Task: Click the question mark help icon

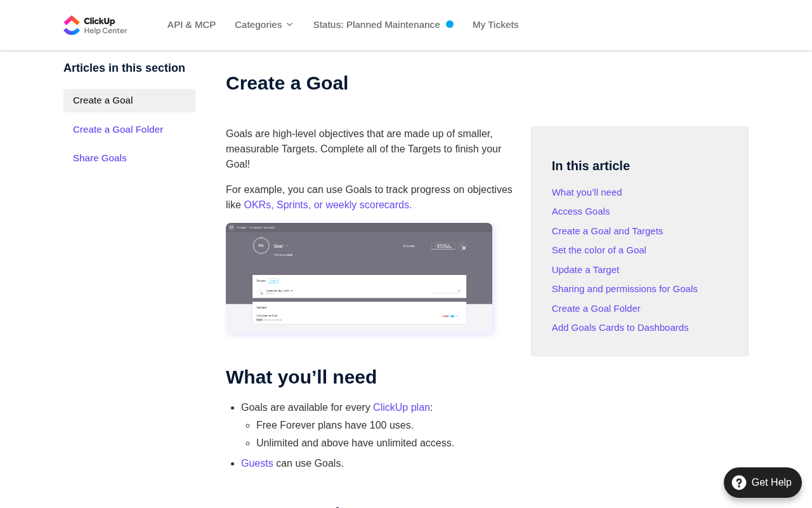Action: [739, 483]
